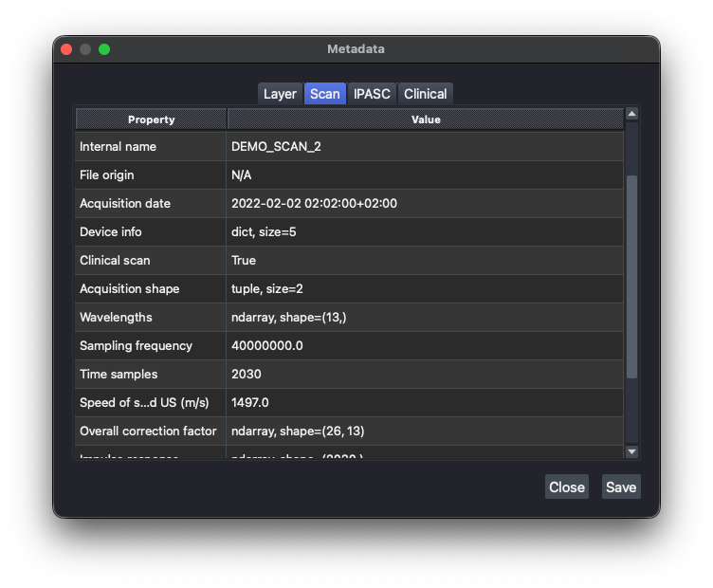This screenshot has height=588, width=713.
Task: Switch to the Layer tab
Action: (x=280, y=94)
